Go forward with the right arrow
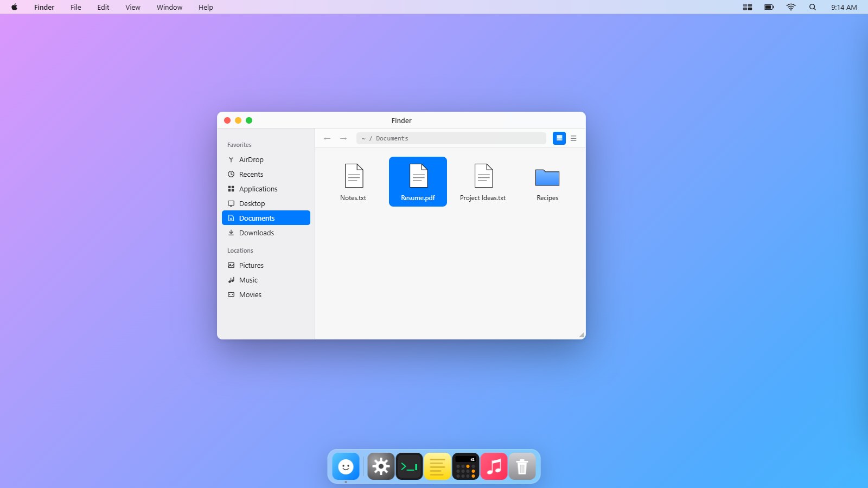868x488 pixels. coord(343,138)
